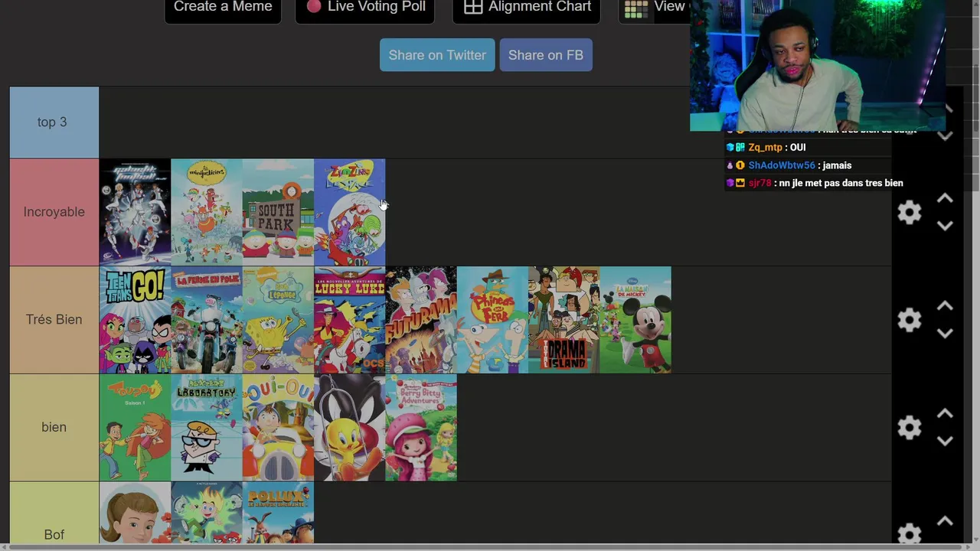
Task: Click chat username ShAdoWbtw56 saying jamais
Action: pyautogui.click(x=781, y=165)
